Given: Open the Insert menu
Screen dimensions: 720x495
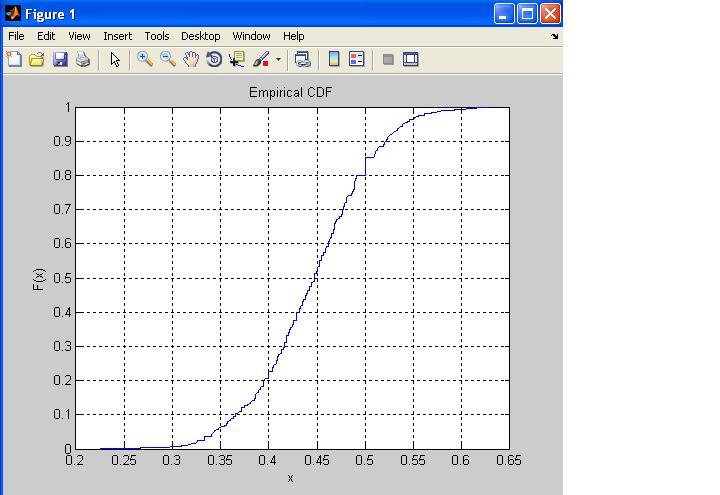Looking at the screenshot, I should [118, 36].
